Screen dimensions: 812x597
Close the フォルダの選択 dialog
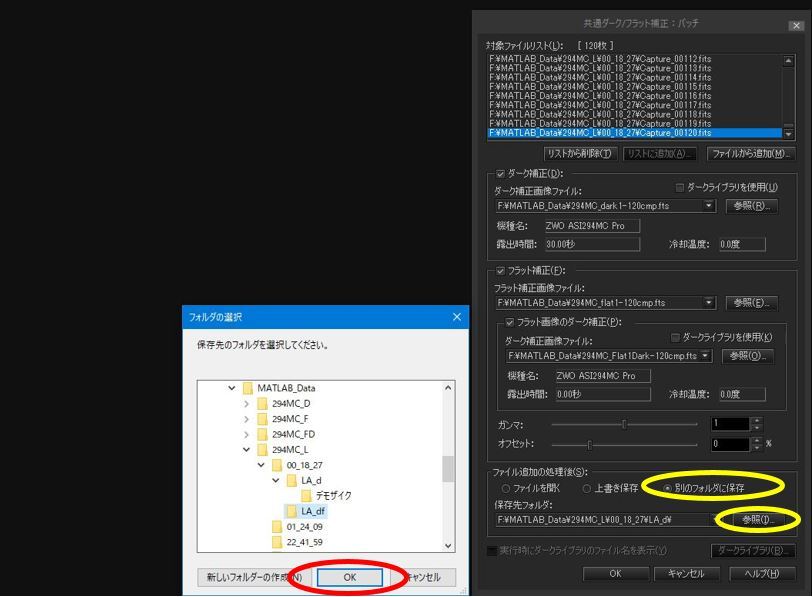[x=456, y=317]
